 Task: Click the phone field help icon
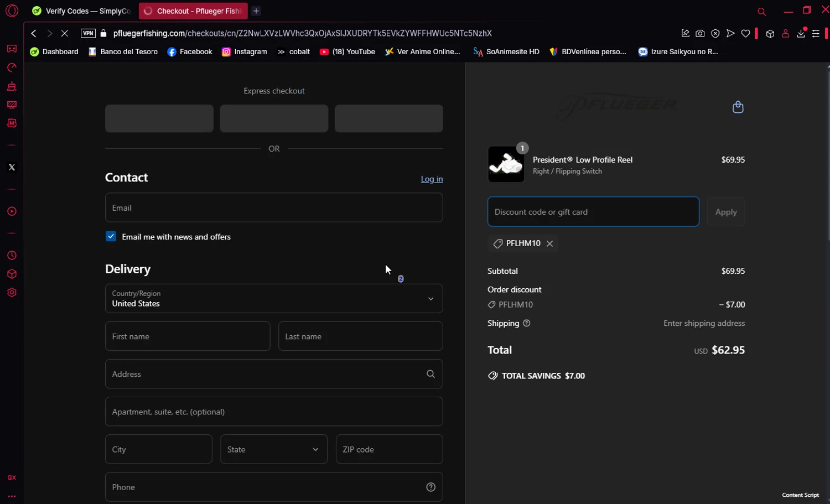tap(430, 487)
